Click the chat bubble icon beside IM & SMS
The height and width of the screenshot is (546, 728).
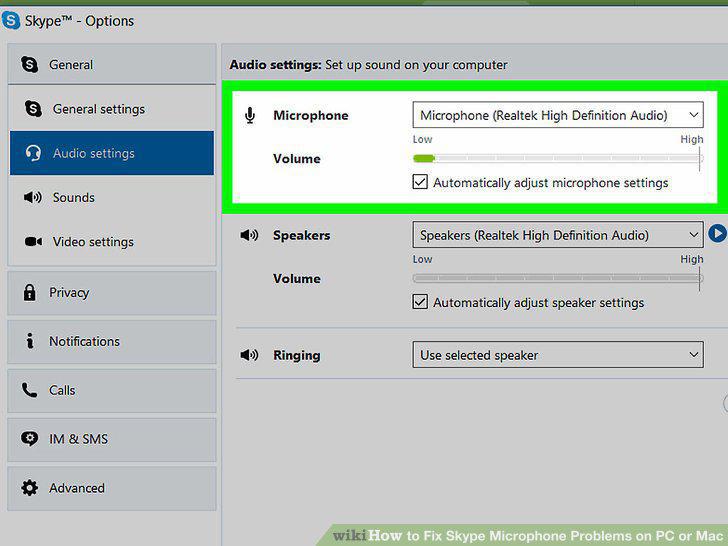pyautogui.click(x=29, y=439)
